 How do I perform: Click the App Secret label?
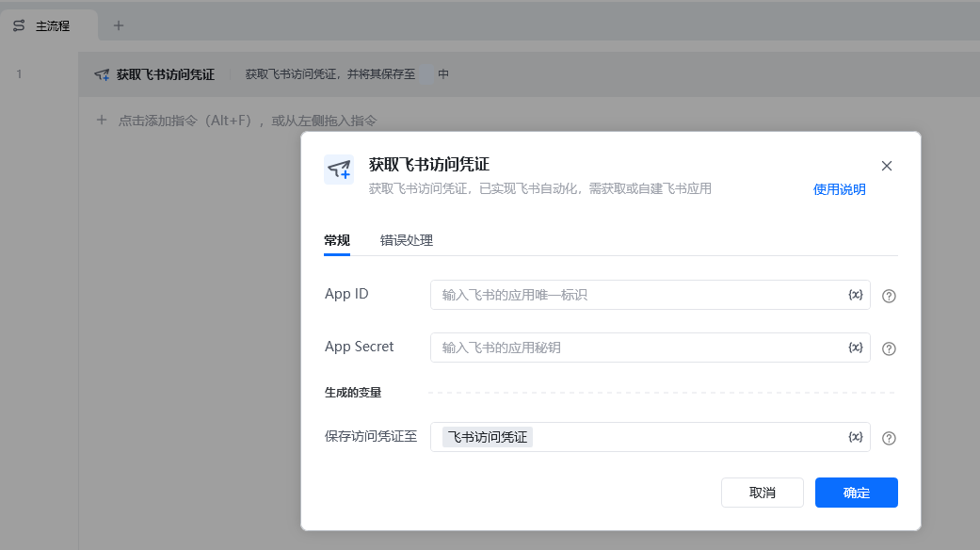click(359, 347)
